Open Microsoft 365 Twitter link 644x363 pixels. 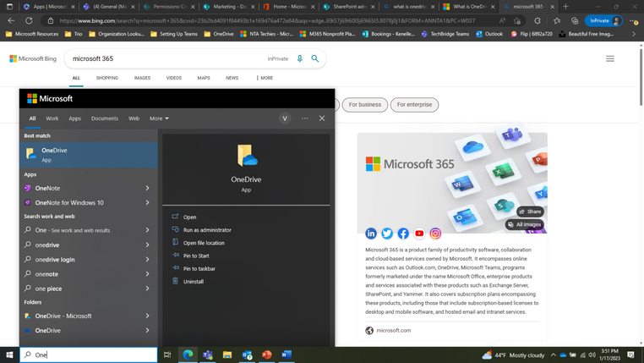click(x=387, y=234)
